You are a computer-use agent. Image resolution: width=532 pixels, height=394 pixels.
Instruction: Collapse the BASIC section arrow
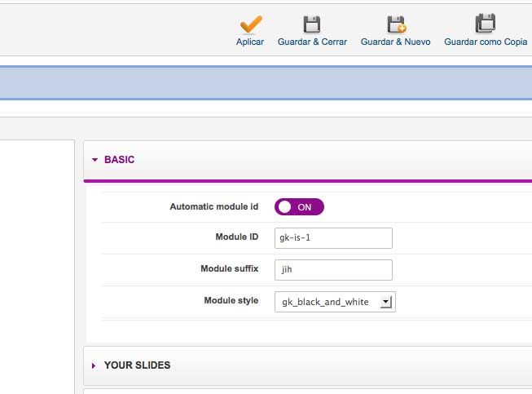tap(95, 160)
